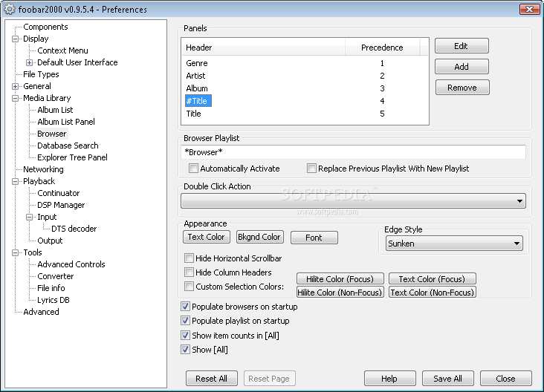
Task: Select the #Title panel row
Action: [x=305, y=101]
